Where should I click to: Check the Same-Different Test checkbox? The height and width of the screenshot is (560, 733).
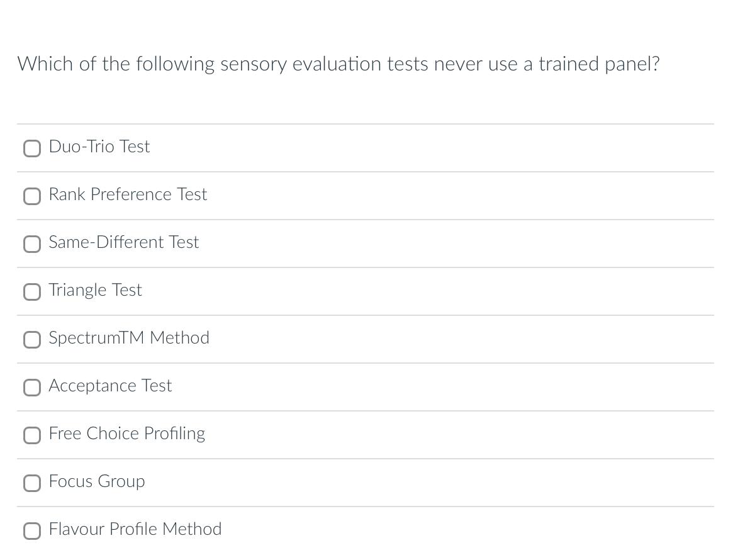(x=32, y=244)
